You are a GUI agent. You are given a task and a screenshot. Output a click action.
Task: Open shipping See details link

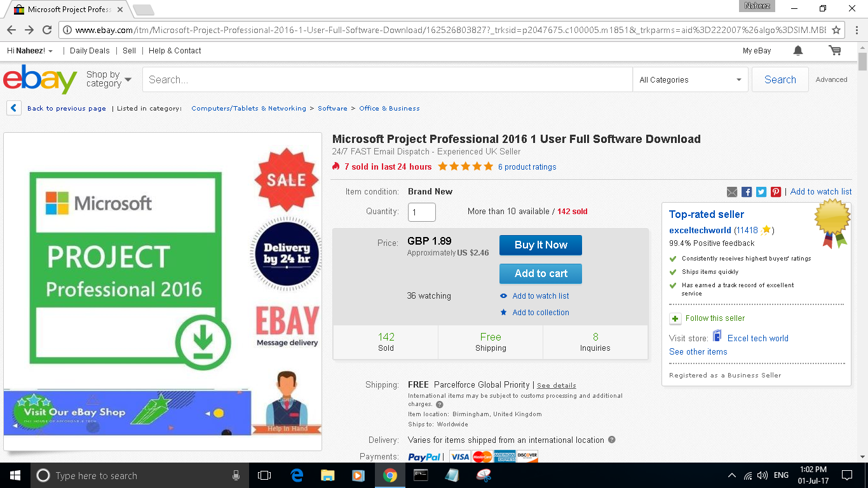(557, 385)
